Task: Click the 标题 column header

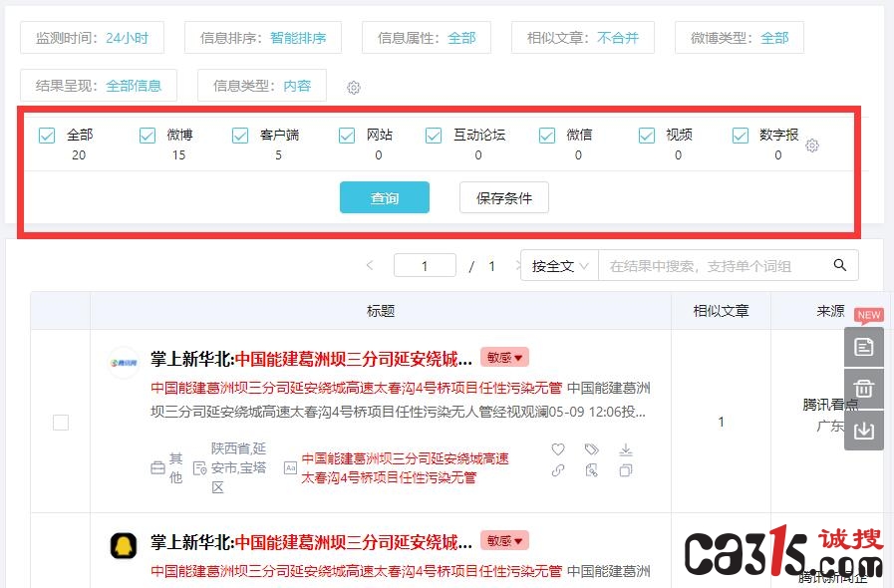Action: (381, 311)
